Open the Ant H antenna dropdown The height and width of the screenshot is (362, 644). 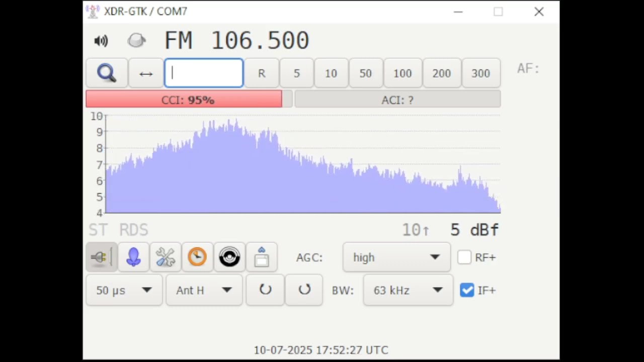tap(204, 290)
